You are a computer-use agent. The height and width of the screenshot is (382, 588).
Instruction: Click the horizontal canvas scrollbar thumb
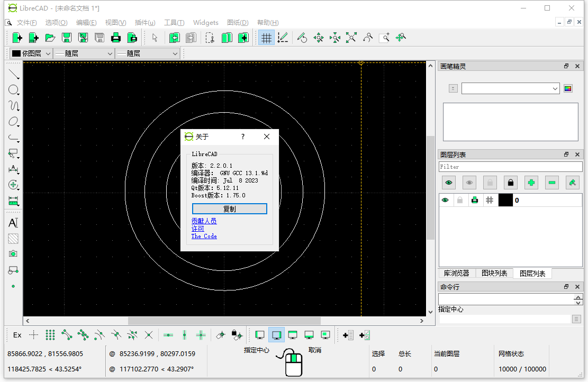(224, 321)
